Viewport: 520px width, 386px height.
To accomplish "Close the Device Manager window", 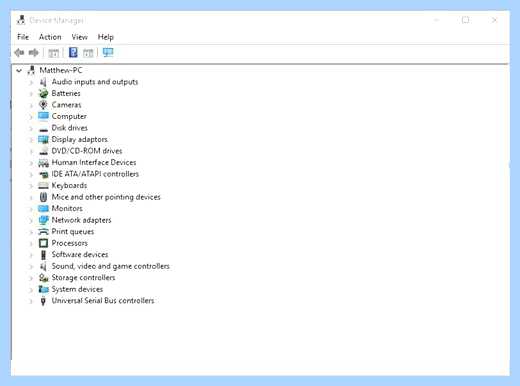I will coord(494,20).
